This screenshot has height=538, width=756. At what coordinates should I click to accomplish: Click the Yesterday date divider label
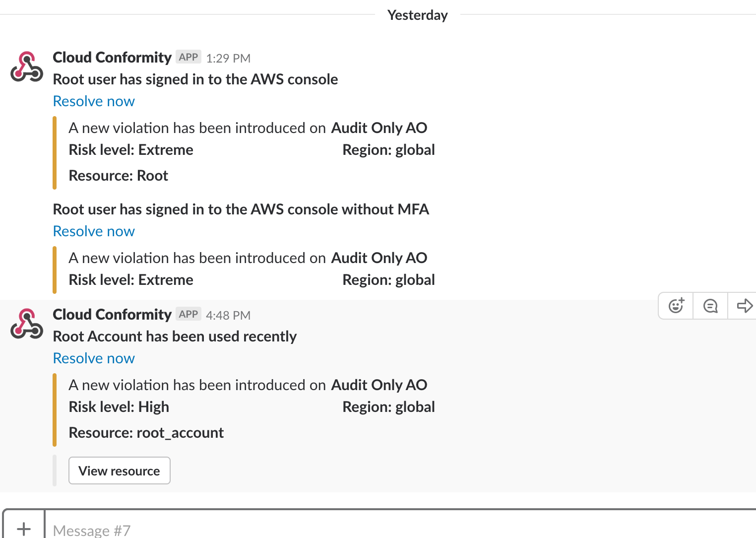pos(417,15)
